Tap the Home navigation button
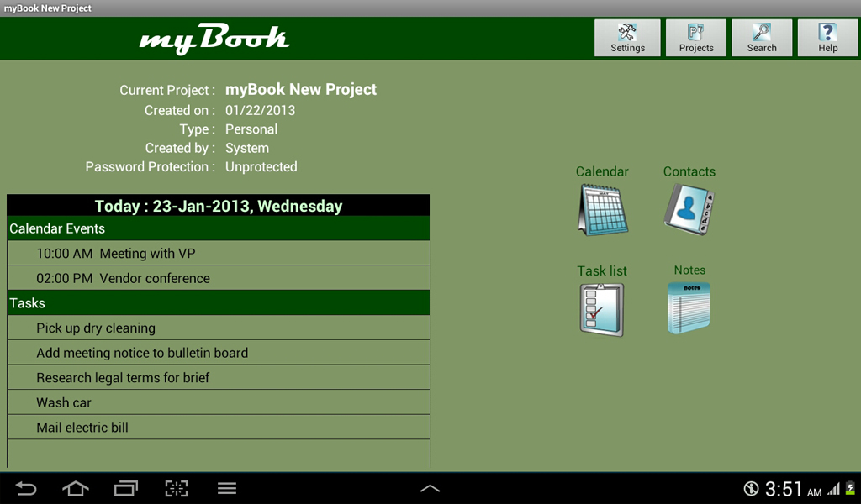Screen dimensions: 861x504 [x=75, y=487]
